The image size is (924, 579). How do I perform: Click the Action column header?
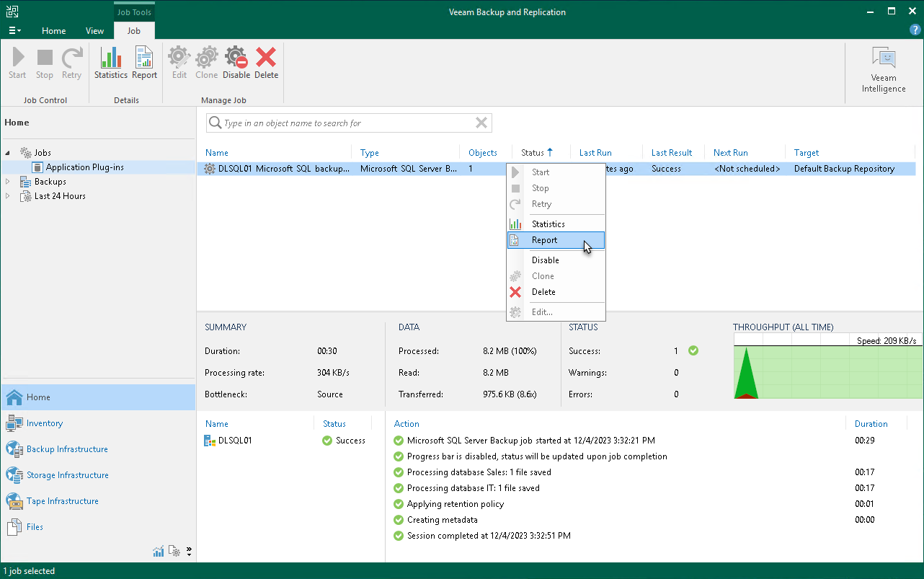click(x=407, y=424)
